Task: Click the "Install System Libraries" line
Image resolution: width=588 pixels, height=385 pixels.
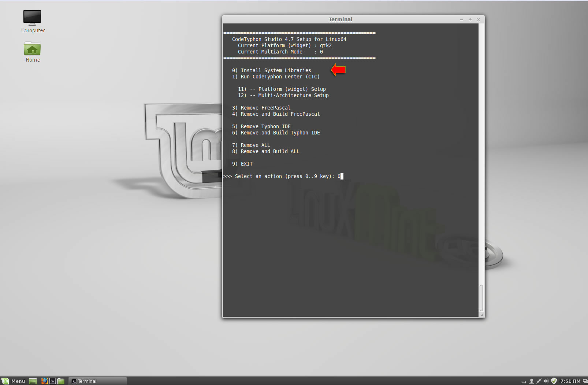Action: click(x=271, y=70)
